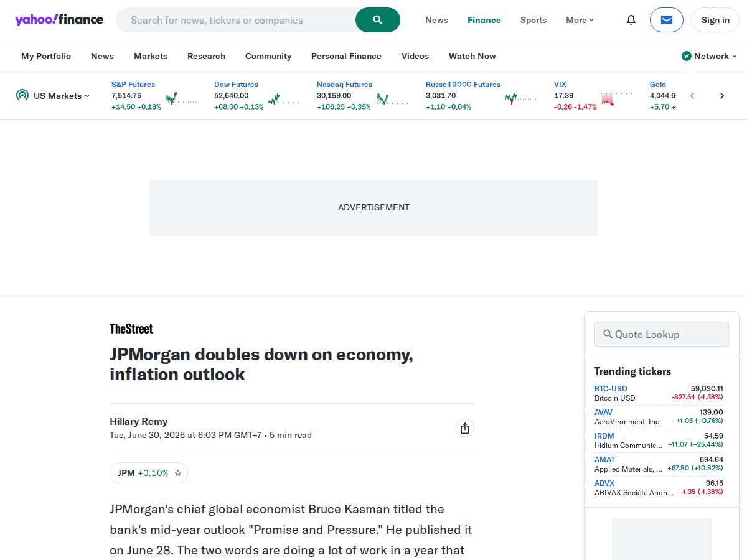Share the article using the share icon
Viewport: 747px width, 560px height.
tap(464, 428)
